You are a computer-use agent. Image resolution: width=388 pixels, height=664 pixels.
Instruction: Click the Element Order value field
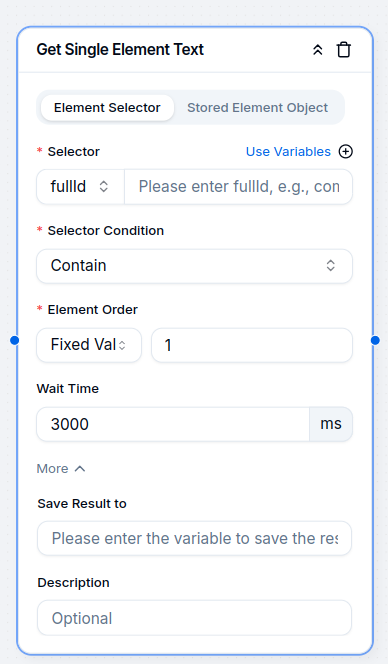pyautogui.click(x=252, y=345)
